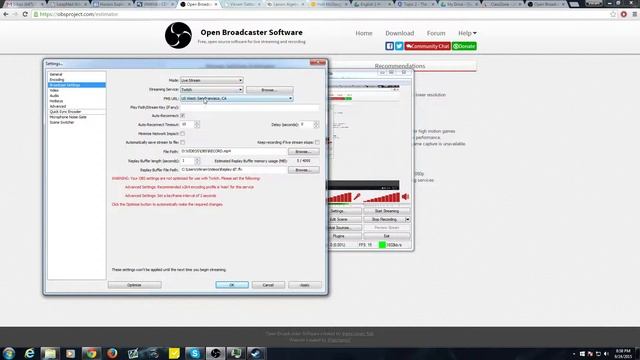Mute the microphone icon in OBS window
640x360 pixels.
coord(357,197)
